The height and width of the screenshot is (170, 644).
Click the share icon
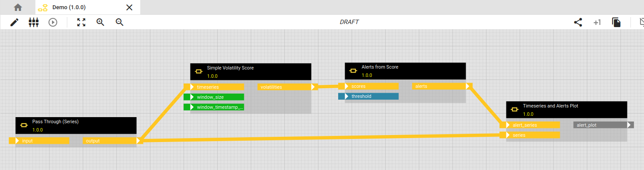pyautogui.click(x=578, y=22)
